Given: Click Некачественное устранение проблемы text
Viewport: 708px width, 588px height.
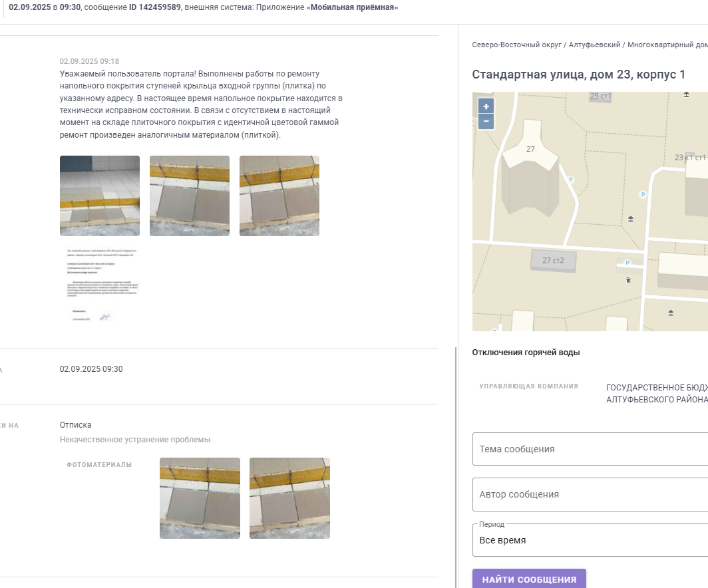Looking at the screenshot, I should tap(135, 440).
